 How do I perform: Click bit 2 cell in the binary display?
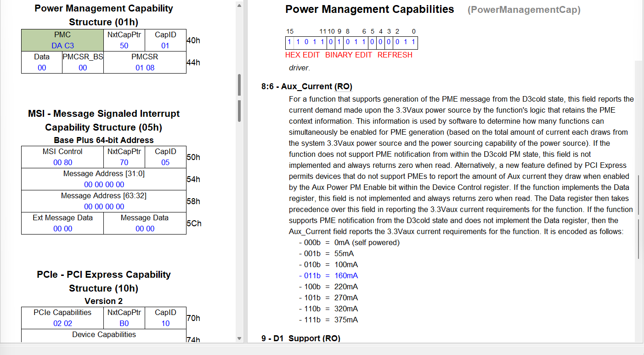click(397, 43)
